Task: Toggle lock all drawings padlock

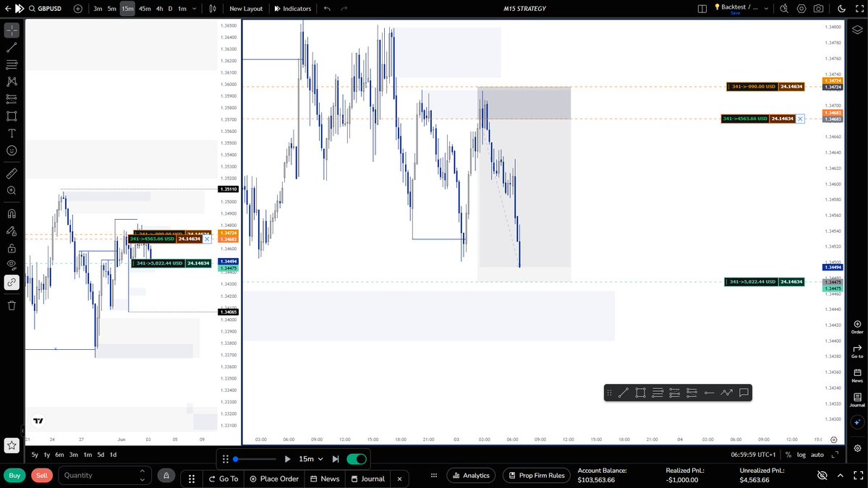Action: tap(12, 248)
